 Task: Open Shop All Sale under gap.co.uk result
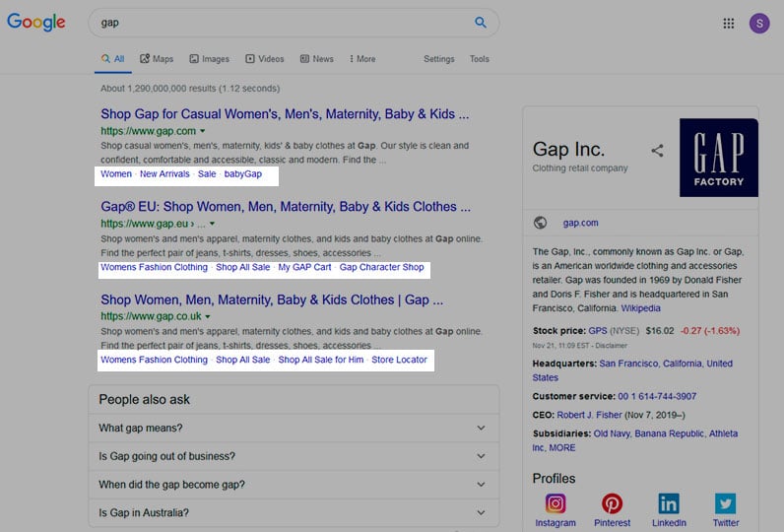coord(242,360)
